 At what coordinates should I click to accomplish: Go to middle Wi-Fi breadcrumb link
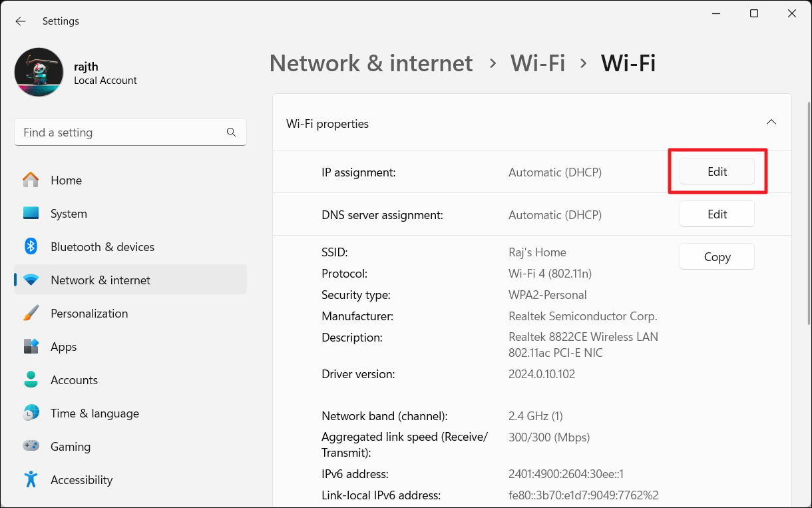pos(537,63)
